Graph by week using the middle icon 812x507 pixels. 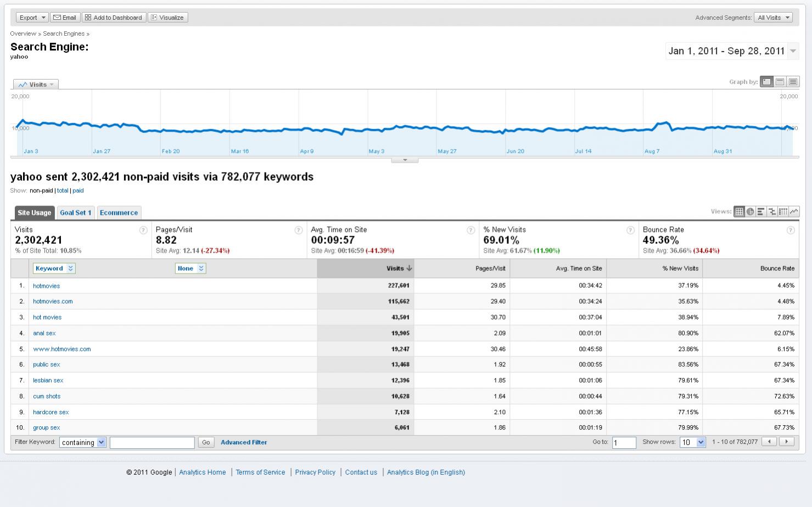(x=780, y=82)
